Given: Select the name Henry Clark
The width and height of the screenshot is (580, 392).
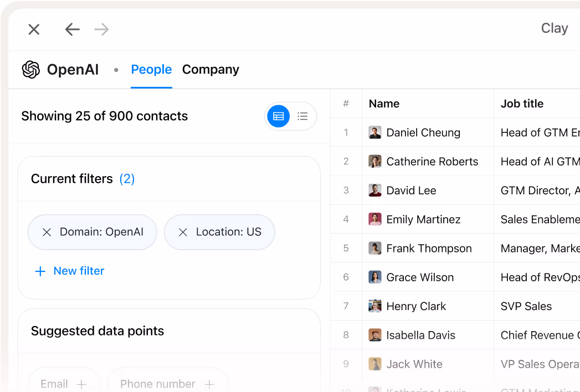Looking at the screenshot, I should pos(416,306).
